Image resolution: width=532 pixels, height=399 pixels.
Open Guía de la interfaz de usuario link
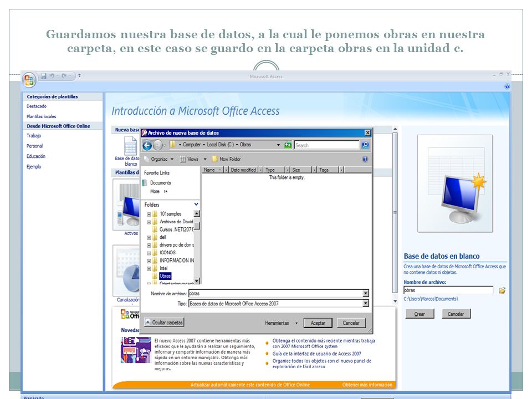point(317,354)
